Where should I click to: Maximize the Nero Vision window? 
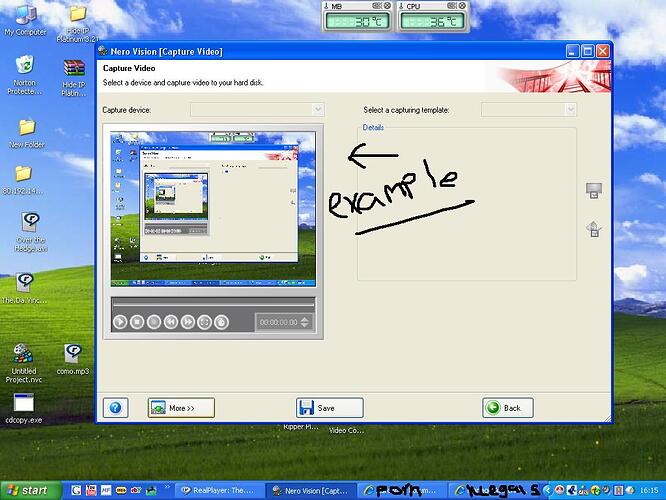coord(587,51)
